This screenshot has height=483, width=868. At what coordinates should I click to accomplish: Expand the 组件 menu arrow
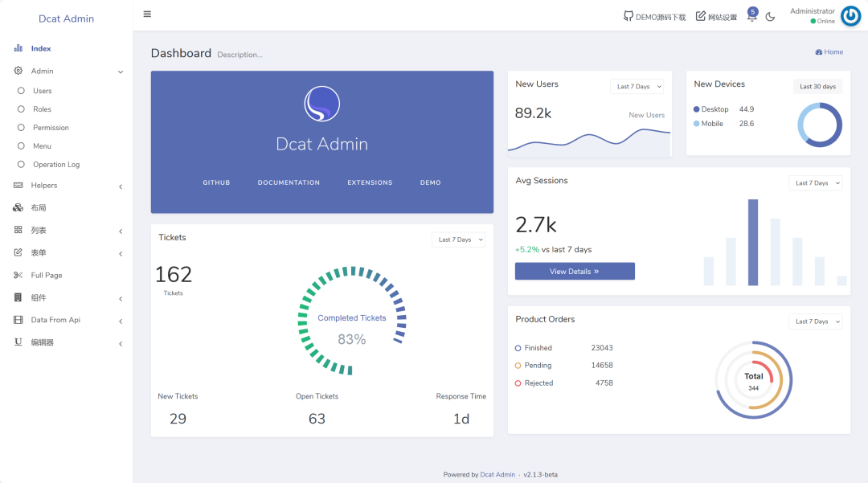coord(120,299)
